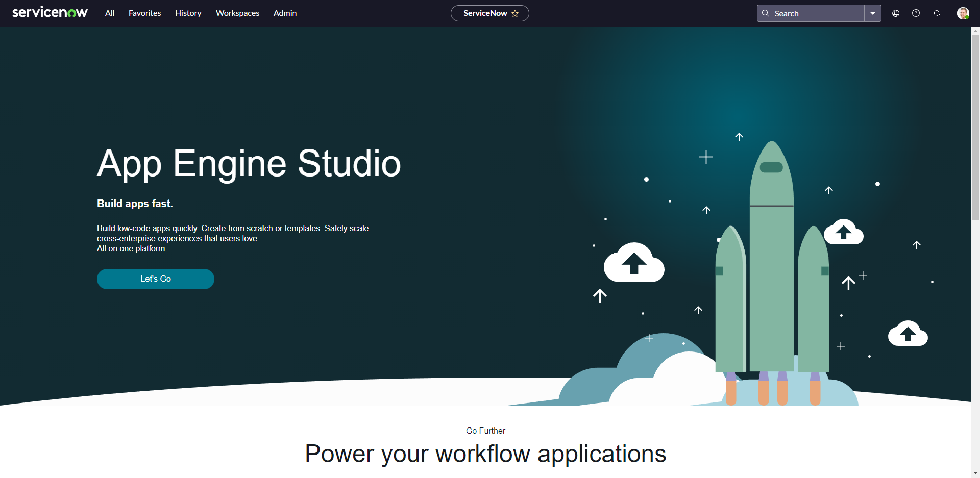Open the All menu

pyautogui.click(x=110, y=13)
